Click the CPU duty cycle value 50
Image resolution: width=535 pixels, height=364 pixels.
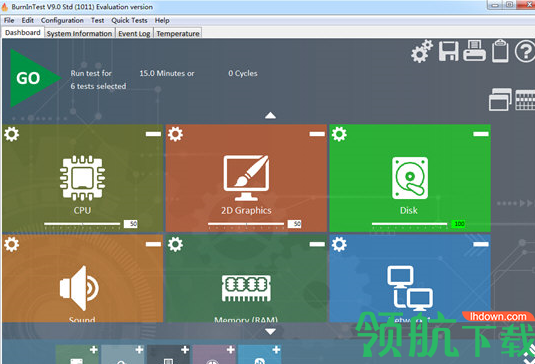point(131,224)
